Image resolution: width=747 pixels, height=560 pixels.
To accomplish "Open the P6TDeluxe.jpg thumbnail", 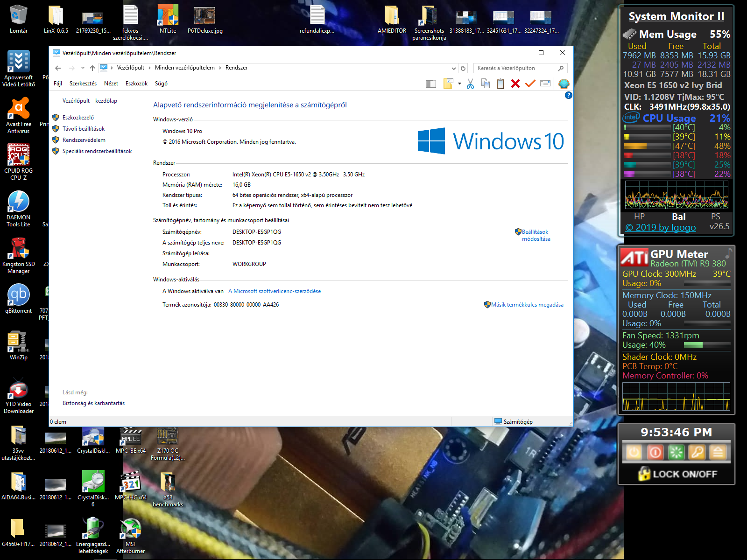I will 205,19.
